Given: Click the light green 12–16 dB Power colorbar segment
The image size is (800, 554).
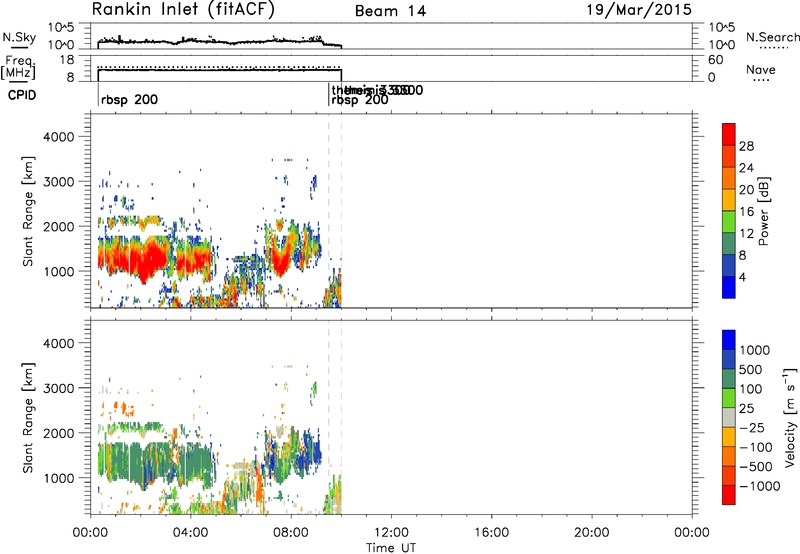Looking at the screenshot, I should click(x=729, y=221).
